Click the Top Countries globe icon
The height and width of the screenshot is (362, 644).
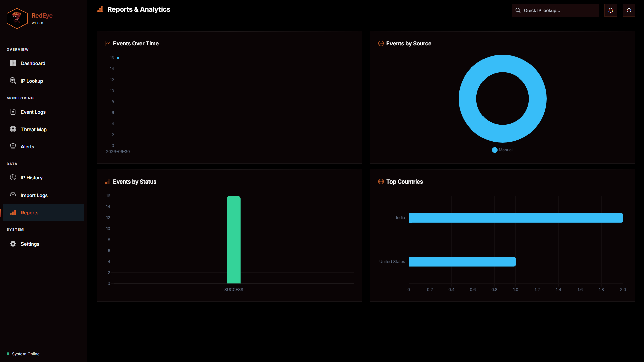click(x=381, y=182)
